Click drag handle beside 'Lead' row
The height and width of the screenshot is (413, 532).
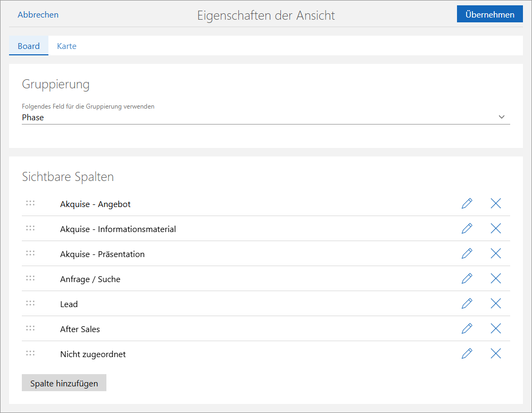coord(30,303)
